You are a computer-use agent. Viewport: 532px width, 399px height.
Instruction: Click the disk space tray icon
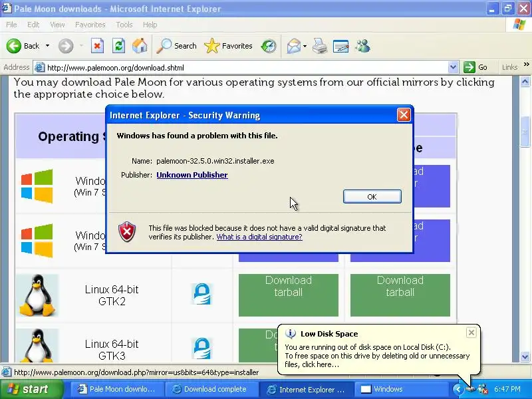[471, 389]
